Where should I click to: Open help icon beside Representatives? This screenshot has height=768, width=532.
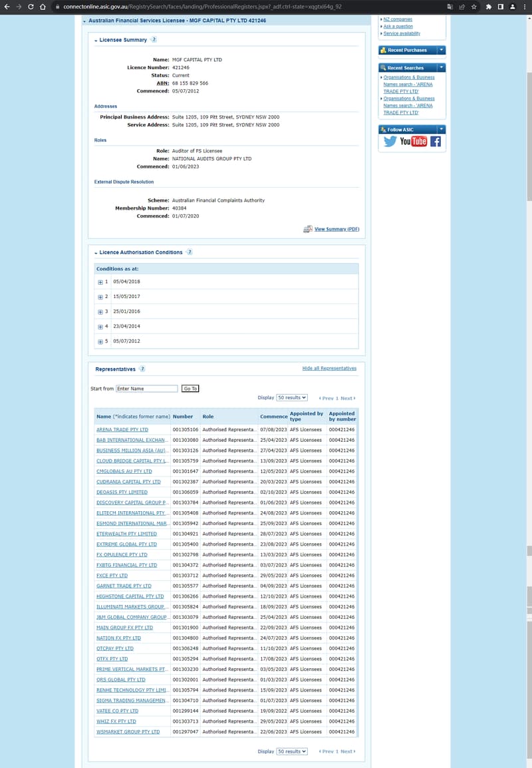pyautogui.click(x=142, y=369)
